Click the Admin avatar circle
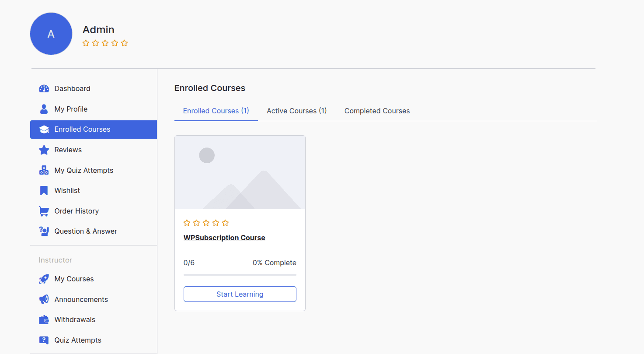644x354 pixels. [x=51, y=34]
